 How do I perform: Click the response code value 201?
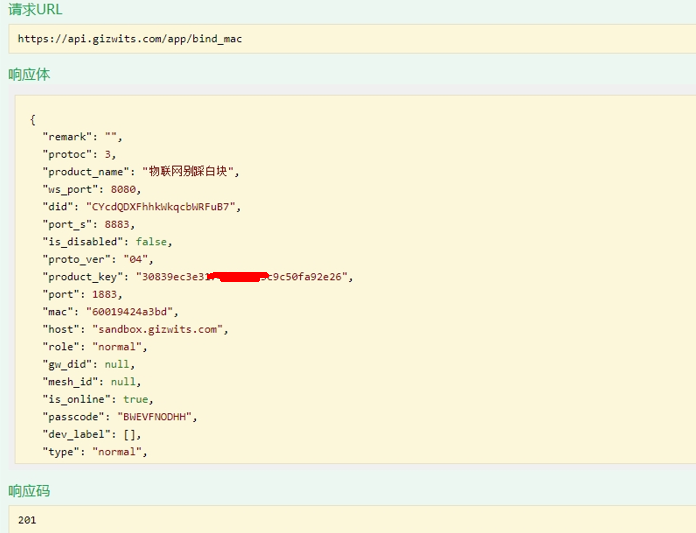tap(27, 520)
